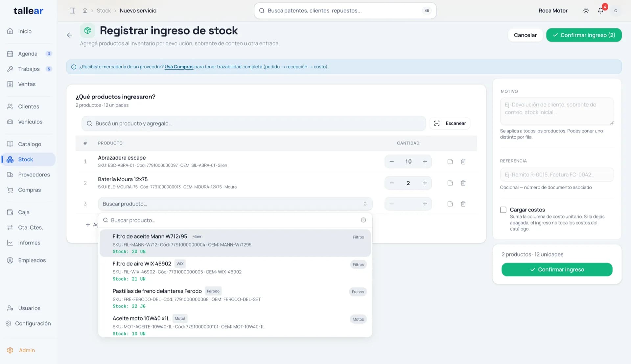
Task: Focus the Referencia input field
Action: tap(557, 174)
